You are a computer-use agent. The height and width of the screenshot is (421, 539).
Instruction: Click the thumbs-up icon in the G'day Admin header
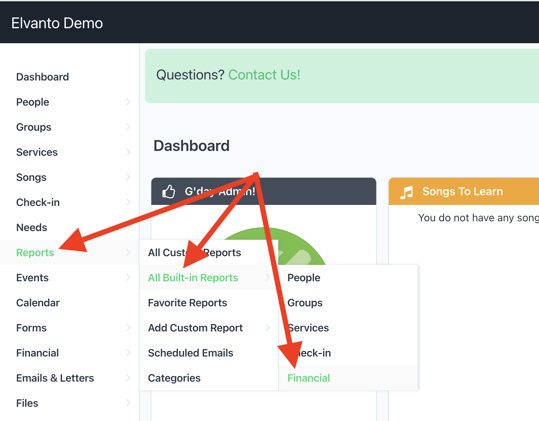[168, 192]
